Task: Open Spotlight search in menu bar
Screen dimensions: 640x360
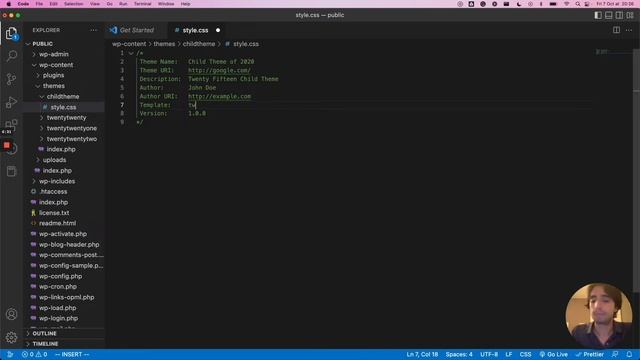Action: pyautogui.click(x=577, y=4)
